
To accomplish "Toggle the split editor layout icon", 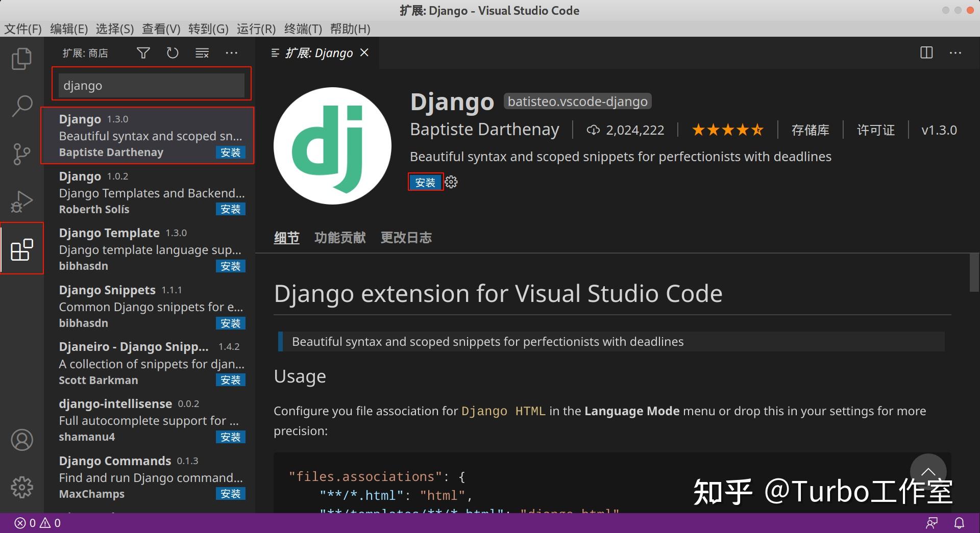I will coord(926,53).
